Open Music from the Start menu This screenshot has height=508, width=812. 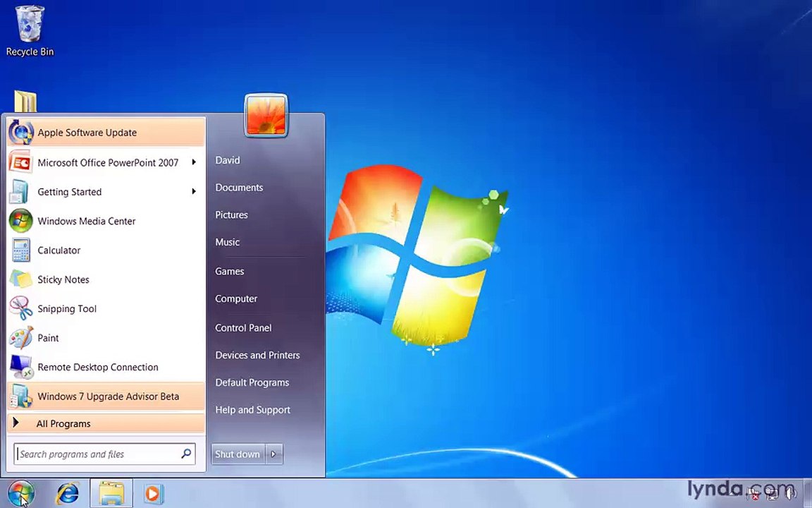pos(228,242)
